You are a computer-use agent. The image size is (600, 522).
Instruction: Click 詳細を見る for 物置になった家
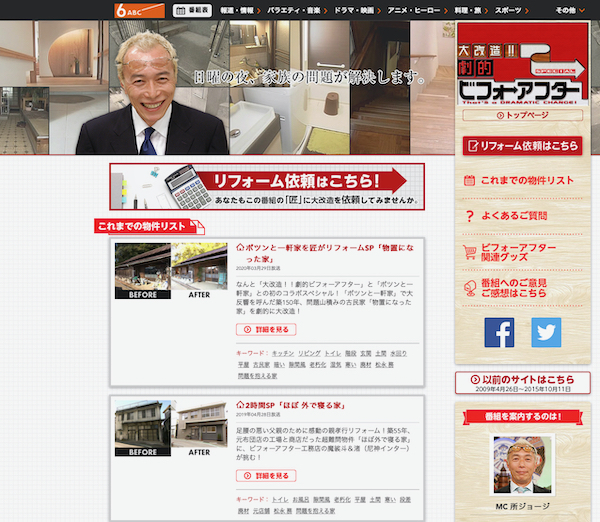pos(266,329)
